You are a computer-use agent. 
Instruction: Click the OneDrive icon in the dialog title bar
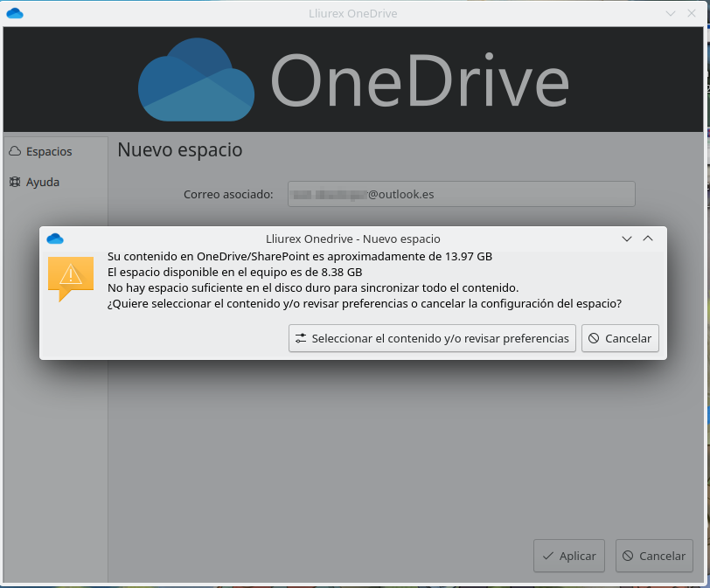(x=55, y=239)
